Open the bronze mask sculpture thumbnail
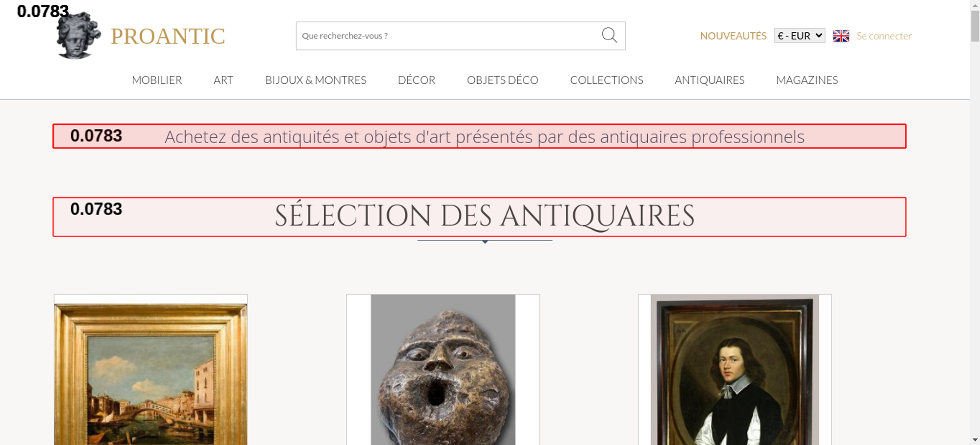 point(443,370)
